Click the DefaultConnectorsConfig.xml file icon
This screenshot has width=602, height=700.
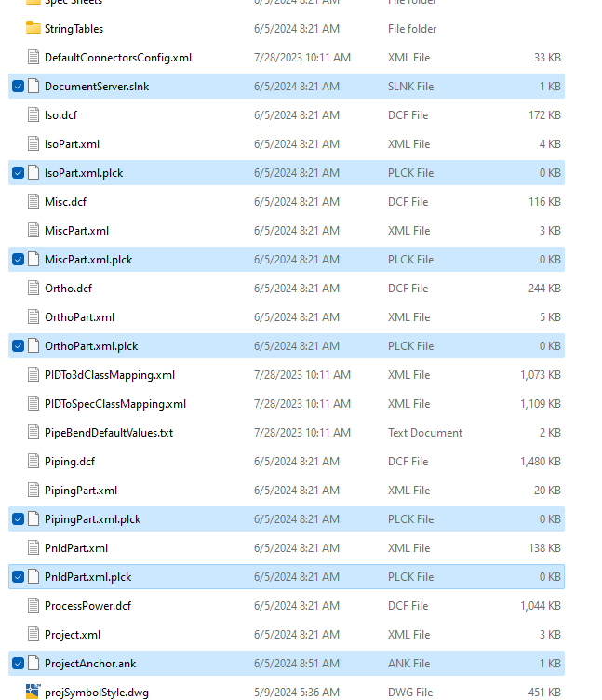click(33, 57)
